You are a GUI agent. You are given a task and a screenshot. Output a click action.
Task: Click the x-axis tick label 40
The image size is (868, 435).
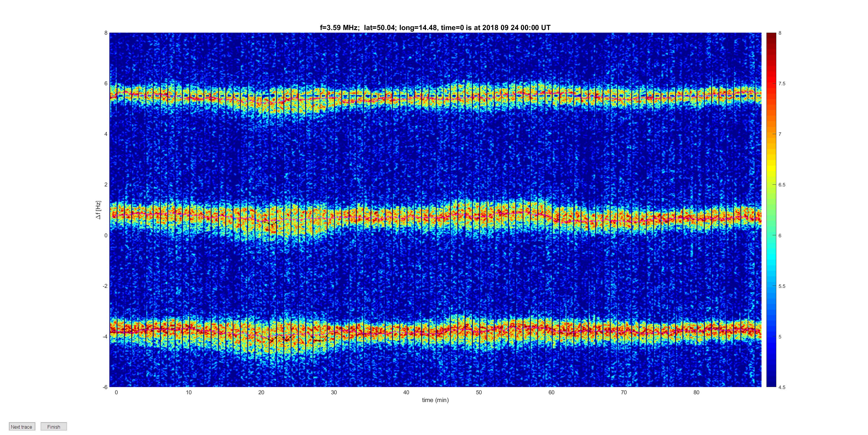406,392
